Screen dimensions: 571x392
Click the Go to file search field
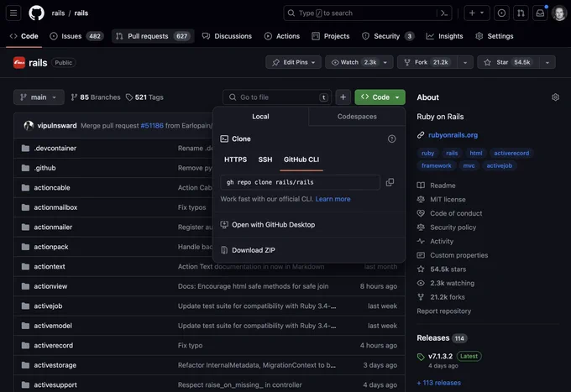tap(277, 97)
